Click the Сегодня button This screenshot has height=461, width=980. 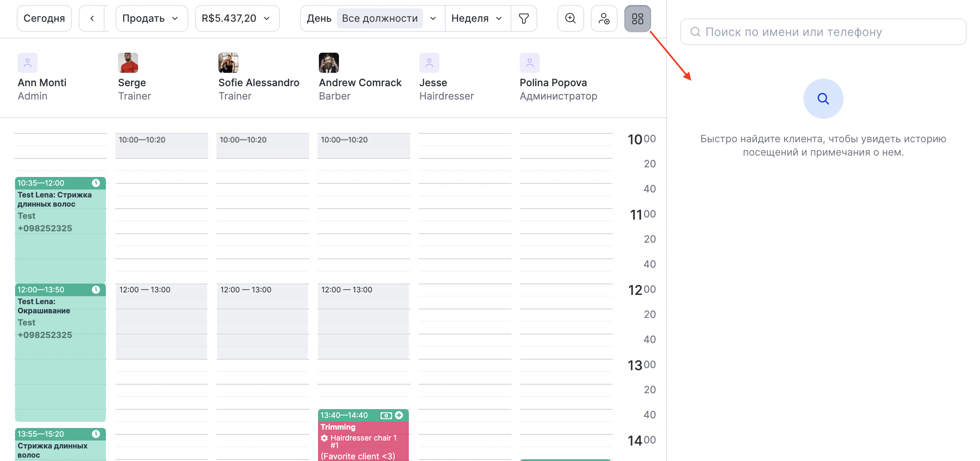(44, 18)
